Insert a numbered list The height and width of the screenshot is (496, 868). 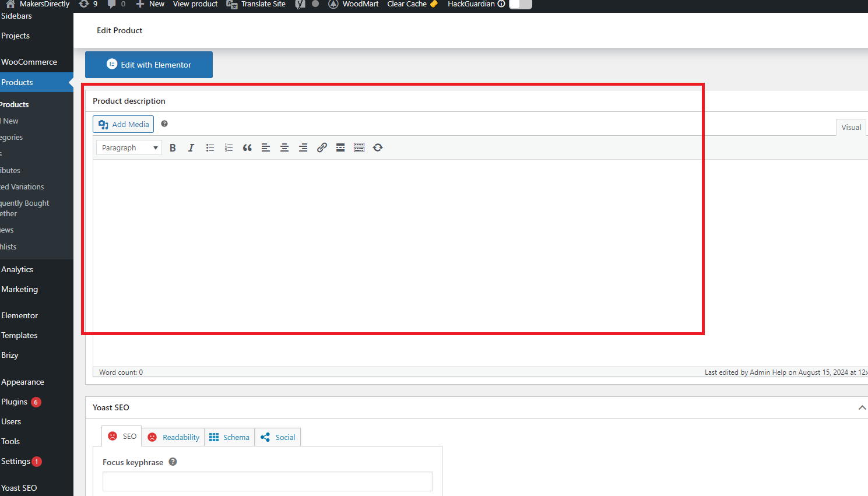coord(229,147)
